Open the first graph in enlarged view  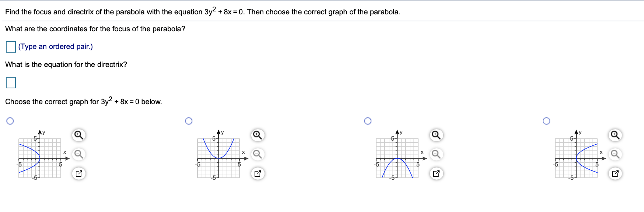click(78, 173)
